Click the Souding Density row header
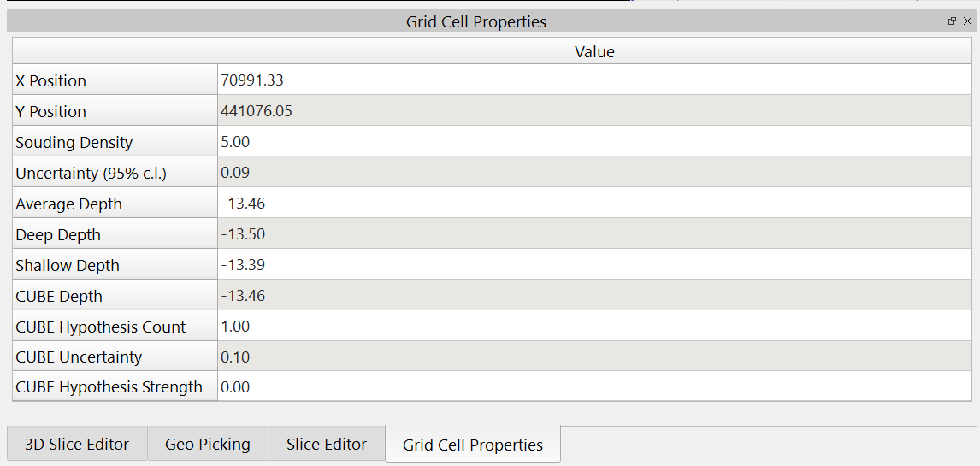This screenshot has width=980, height=466. pyautogui.click(x=115, y=143)
